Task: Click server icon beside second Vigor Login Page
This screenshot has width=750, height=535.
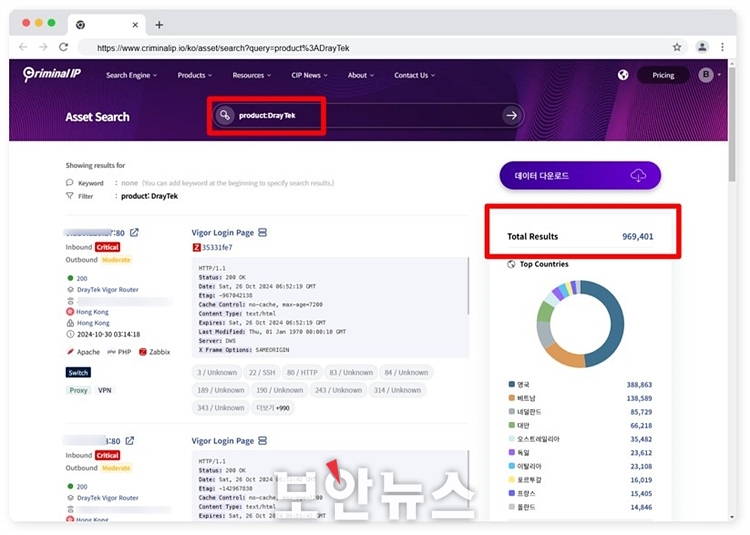Action: 263,440
